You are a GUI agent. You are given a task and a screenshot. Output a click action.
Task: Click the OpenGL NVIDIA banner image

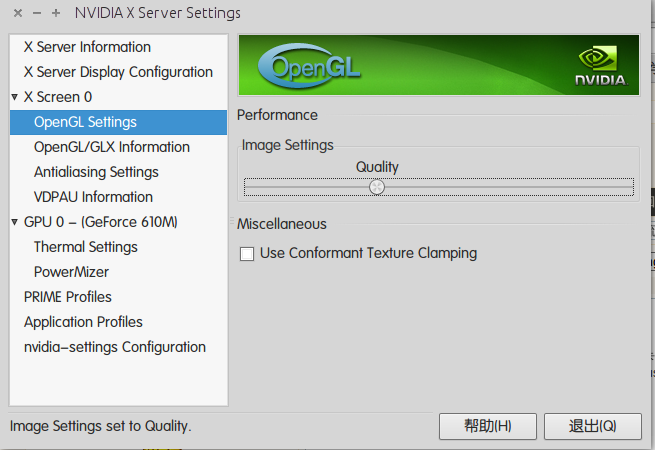pos(439,66)
